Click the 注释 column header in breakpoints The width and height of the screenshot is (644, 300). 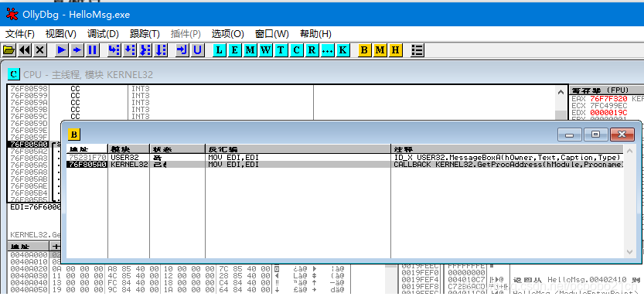507,148
